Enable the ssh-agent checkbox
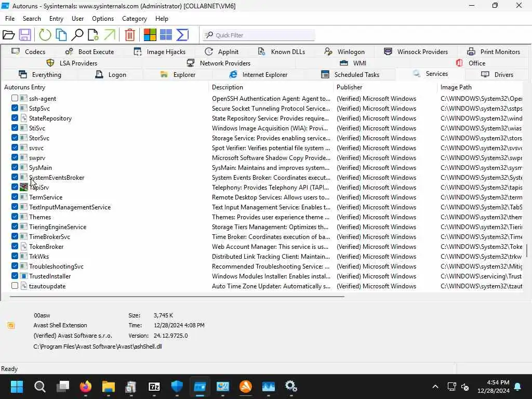Screen dimensions: 532x399 pos(15,98)
